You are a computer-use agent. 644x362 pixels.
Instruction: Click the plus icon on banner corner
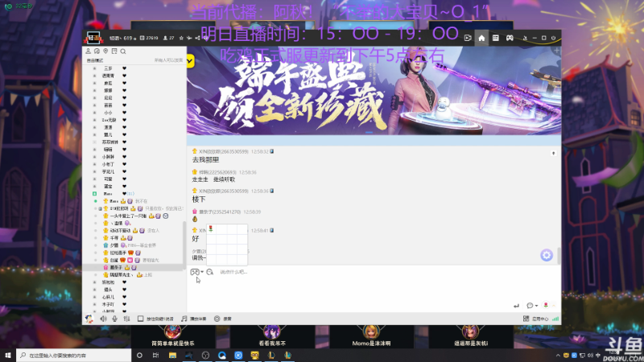point(556,51)
